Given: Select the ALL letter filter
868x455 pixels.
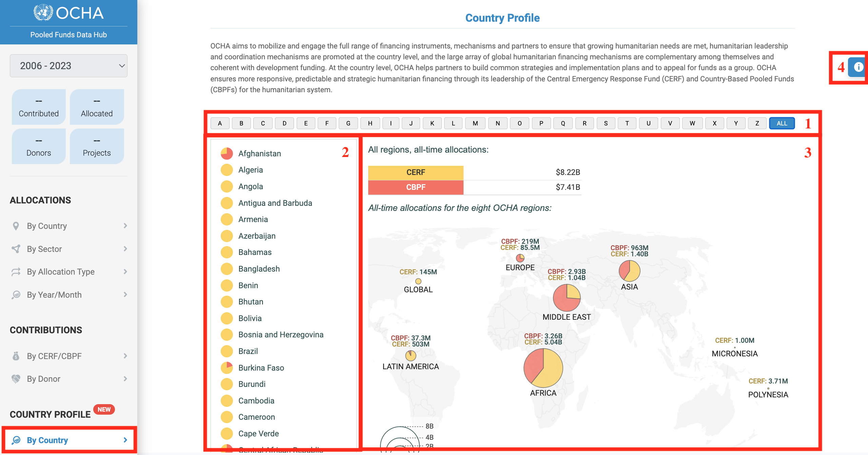Looking at the screenshot, I should (x=782, y=123).
